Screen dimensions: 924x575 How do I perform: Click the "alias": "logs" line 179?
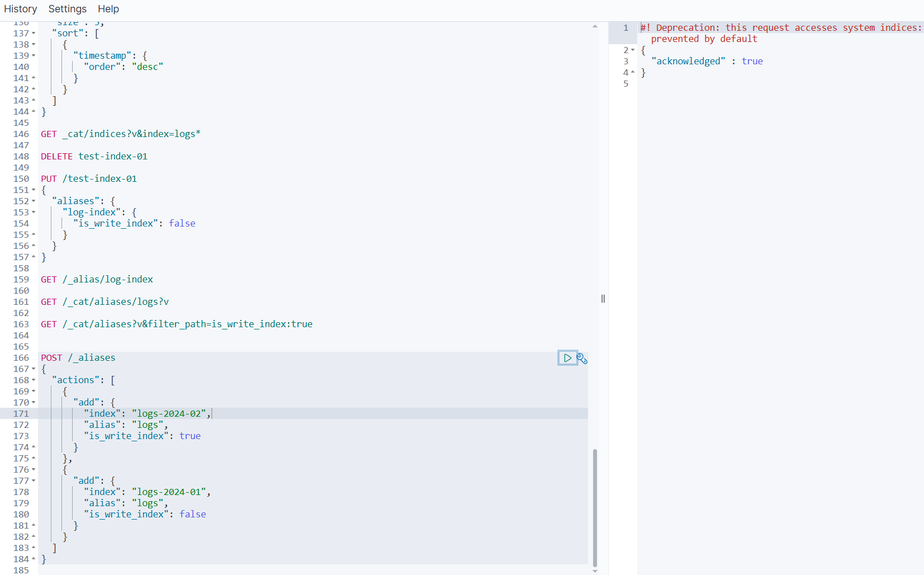126,503
